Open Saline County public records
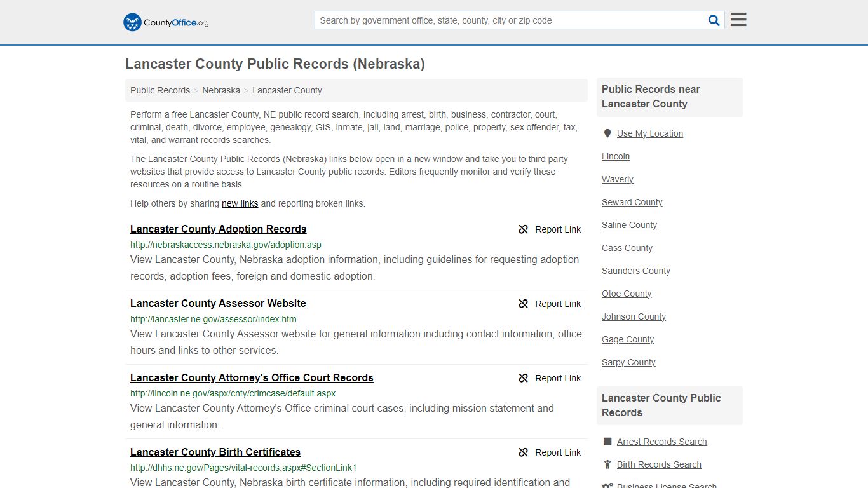This screenshot has width=868, height=488. (x=630, y=225)
